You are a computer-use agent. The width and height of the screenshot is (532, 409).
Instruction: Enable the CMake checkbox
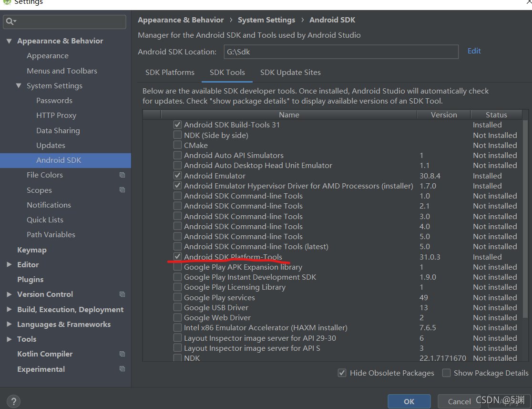tap(177, 145)
